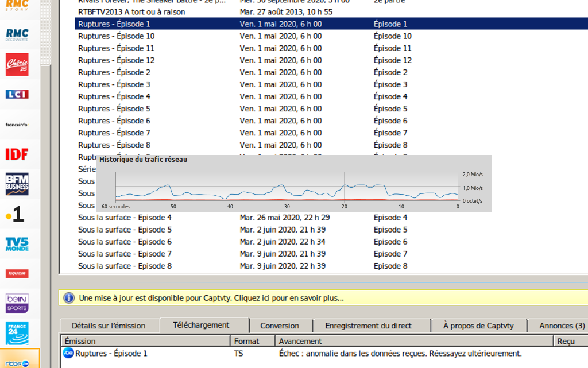Open the franceinfo channel

tap(17, 125)
